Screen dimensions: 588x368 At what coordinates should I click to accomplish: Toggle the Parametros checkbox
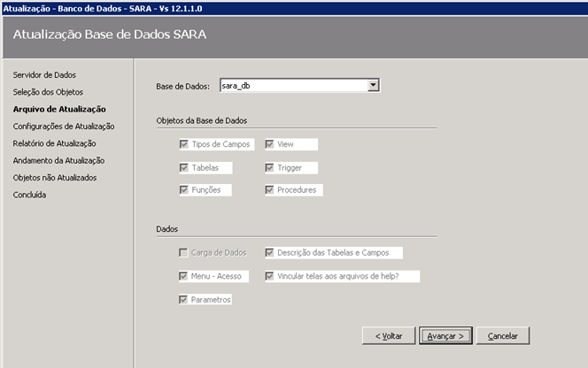(183, 299)
